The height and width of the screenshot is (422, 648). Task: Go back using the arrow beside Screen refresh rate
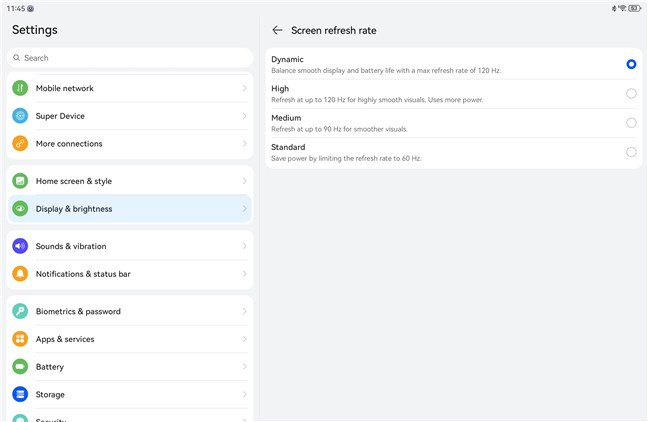(x=277, y=30)
